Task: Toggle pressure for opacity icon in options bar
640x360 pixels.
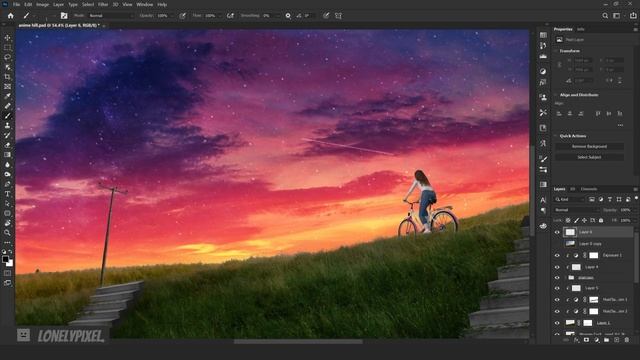Action: [x=182, y=16]
